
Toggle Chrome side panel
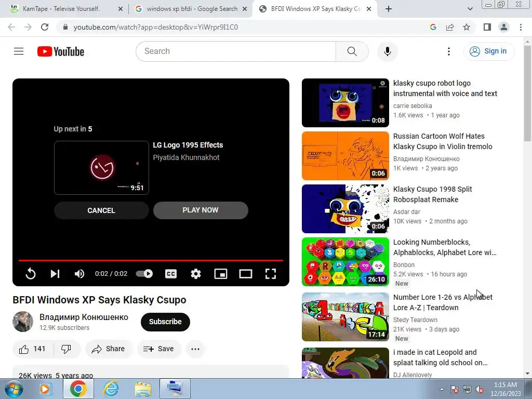pos(487,27)
